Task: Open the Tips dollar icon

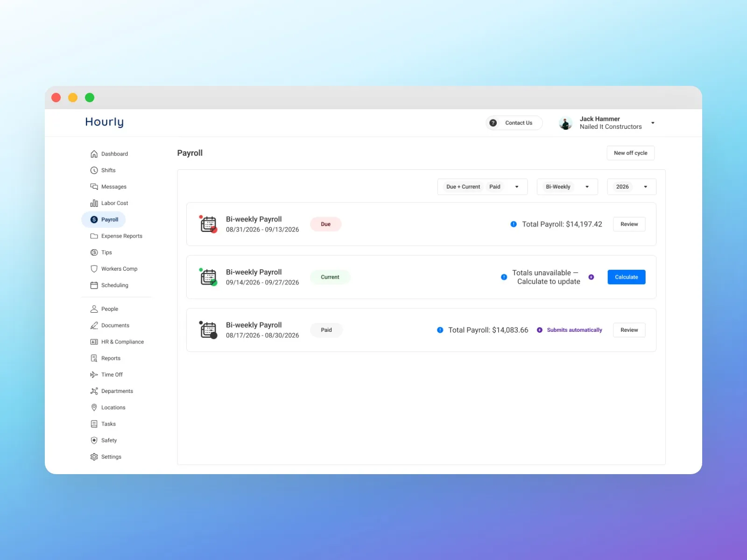Action: [94, 252]
